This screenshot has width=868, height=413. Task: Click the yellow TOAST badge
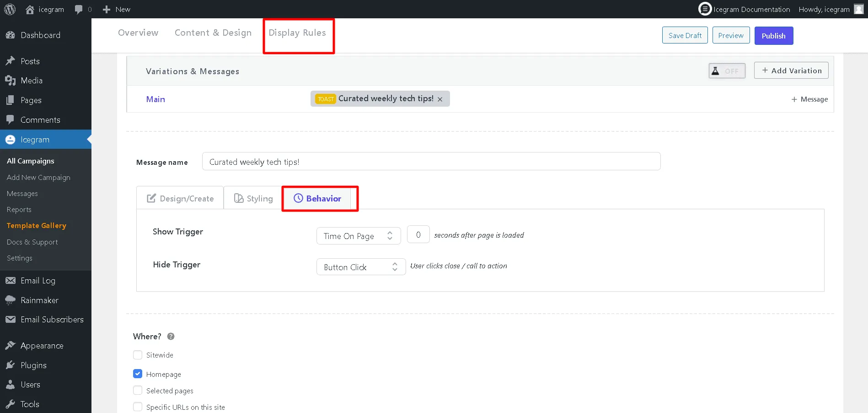click(326, 99)
